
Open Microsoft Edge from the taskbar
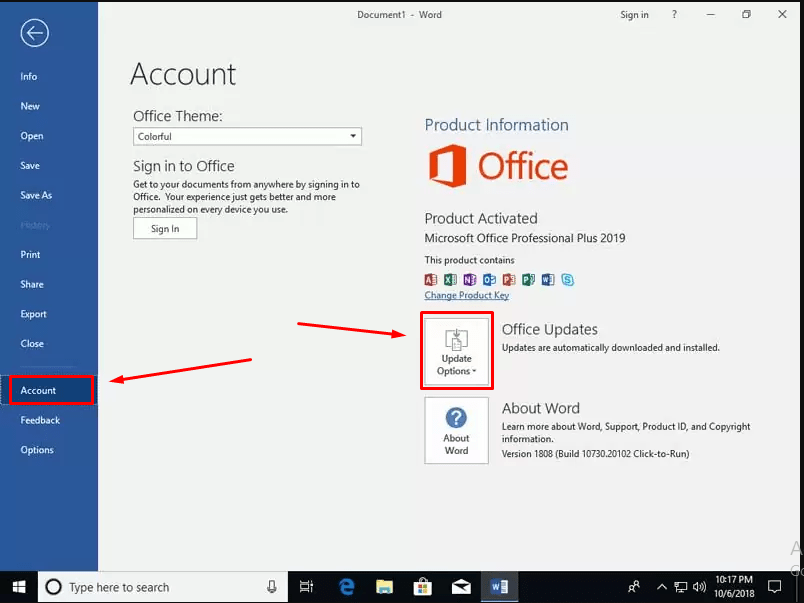coord(345,587)
